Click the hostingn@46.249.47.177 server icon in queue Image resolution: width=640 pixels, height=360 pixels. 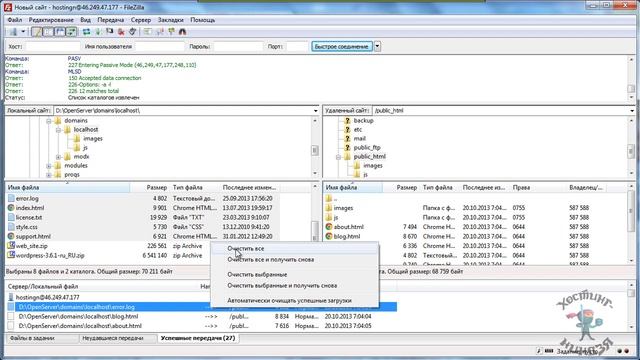[11, 298]
